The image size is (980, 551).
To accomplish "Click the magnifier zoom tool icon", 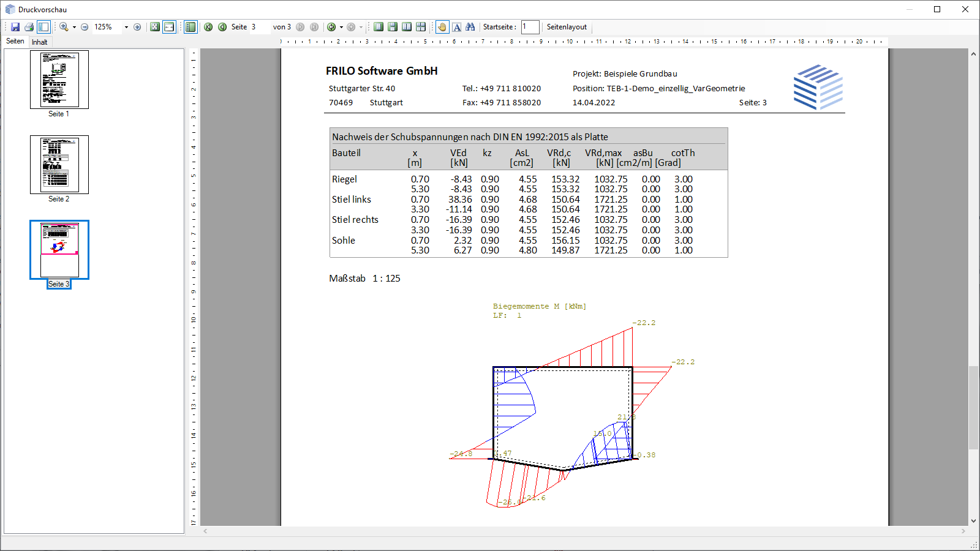I will (x=64, y=27).
